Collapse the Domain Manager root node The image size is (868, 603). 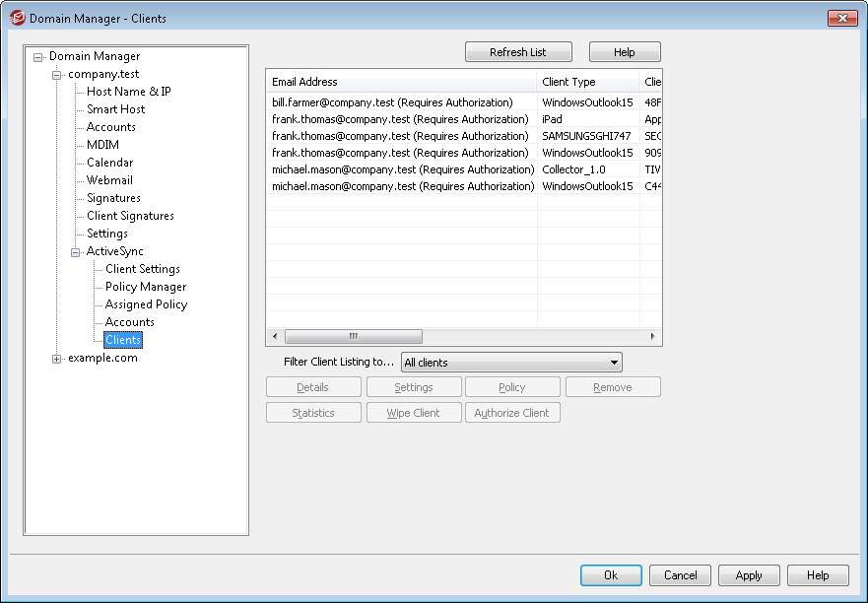(38, 57)
